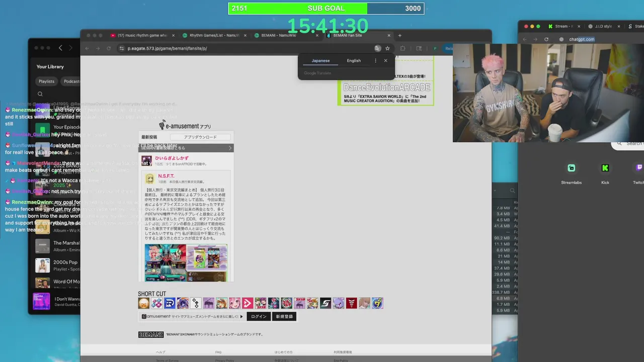Open the orange cat-face shortcut icon

coord(144,303)
